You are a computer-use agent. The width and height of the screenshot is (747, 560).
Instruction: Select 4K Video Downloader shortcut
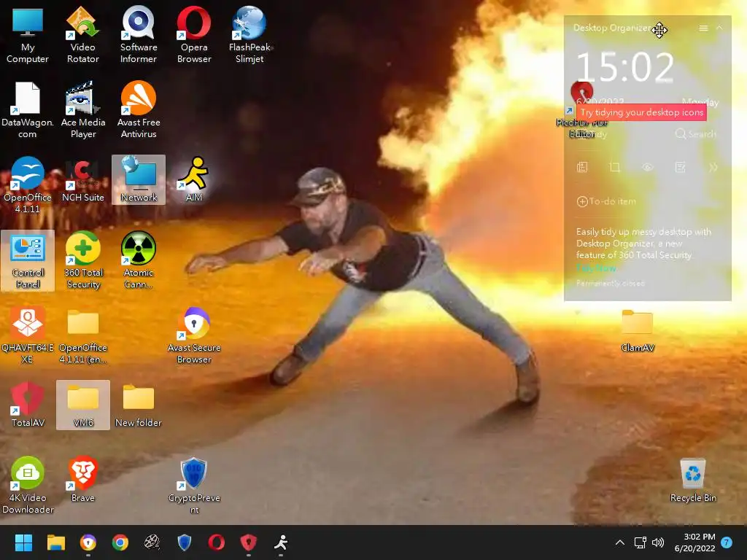28,485
